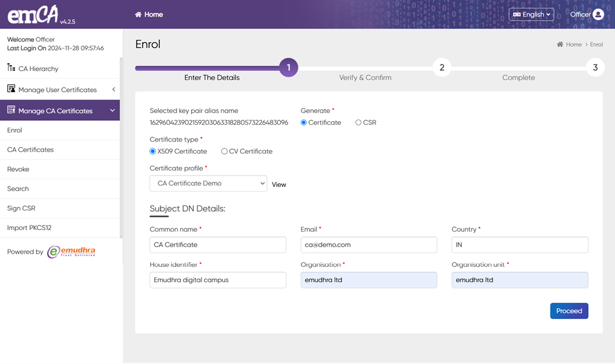Screen dimensions: 615x364
Task: Click the View profile link
Action: [x=279, y=185]
